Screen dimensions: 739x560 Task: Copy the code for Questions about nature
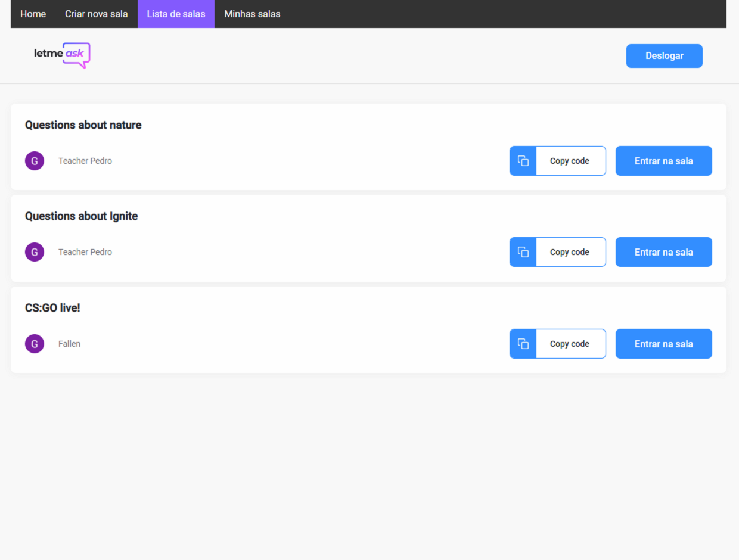[569, 160]
